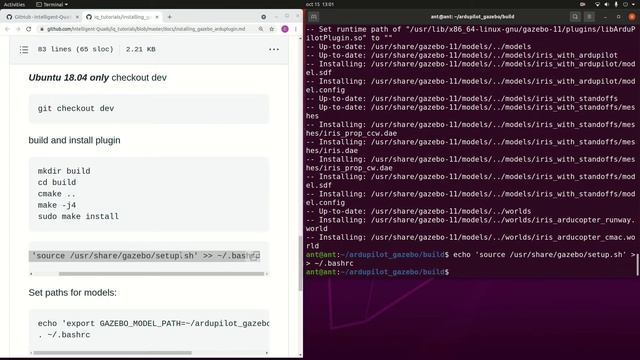Click the '. ~/.bashrc' code line
The height and width of the screenshot is (360, 640).
pos(64,335)
